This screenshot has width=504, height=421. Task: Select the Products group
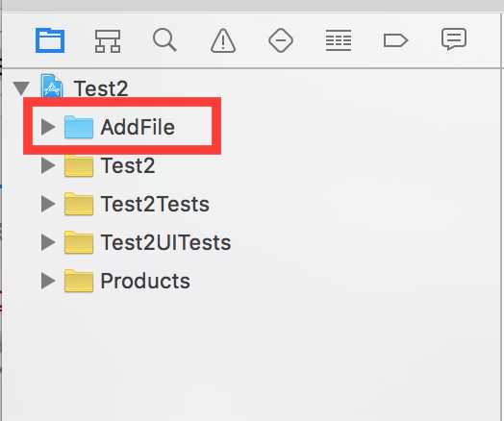click(x=127, y=281)
